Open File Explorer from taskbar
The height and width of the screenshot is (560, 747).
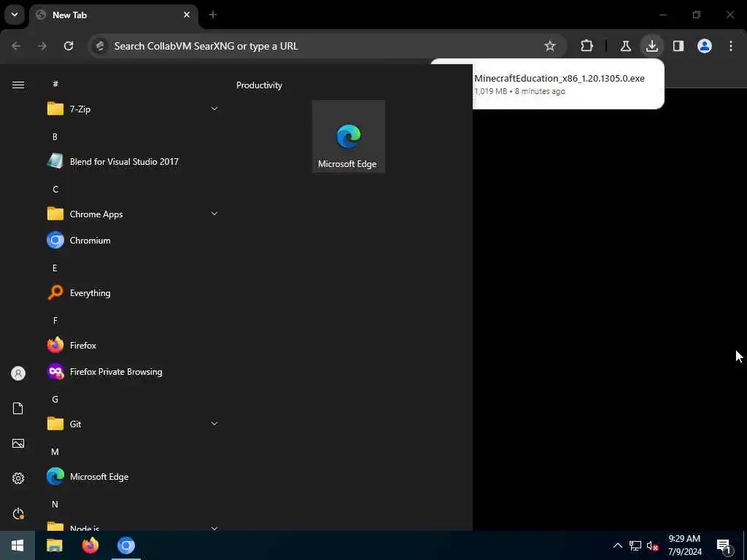coord(54,545)
